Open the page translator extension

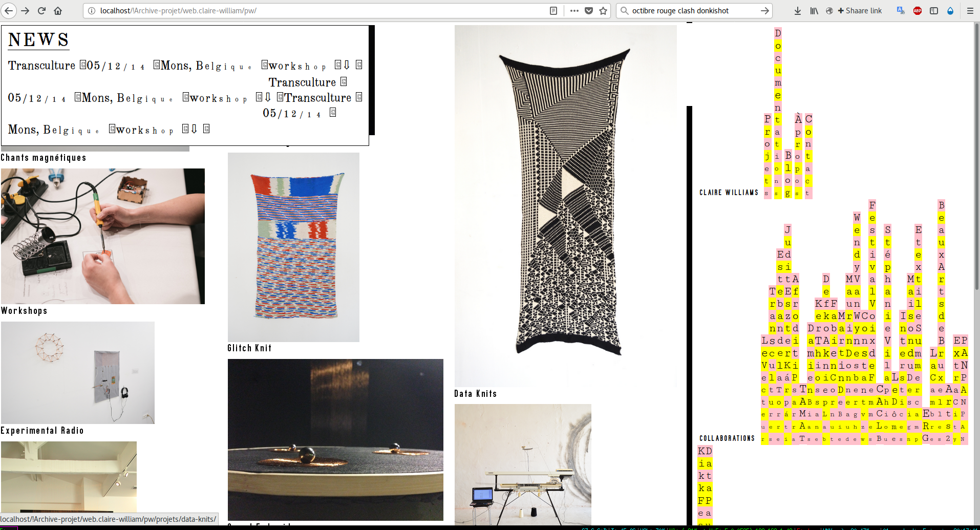pyautogui.click(x=901, y=11)
